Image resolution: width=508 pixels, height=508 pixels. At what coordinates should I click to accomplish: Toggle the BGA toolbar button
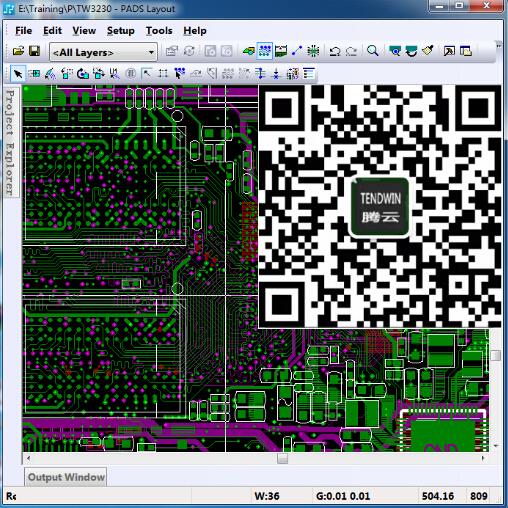[313, 51]
